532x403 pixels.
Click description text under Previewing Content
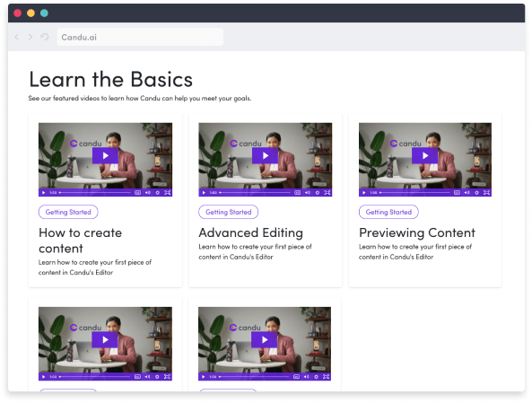tap(415, 251)
